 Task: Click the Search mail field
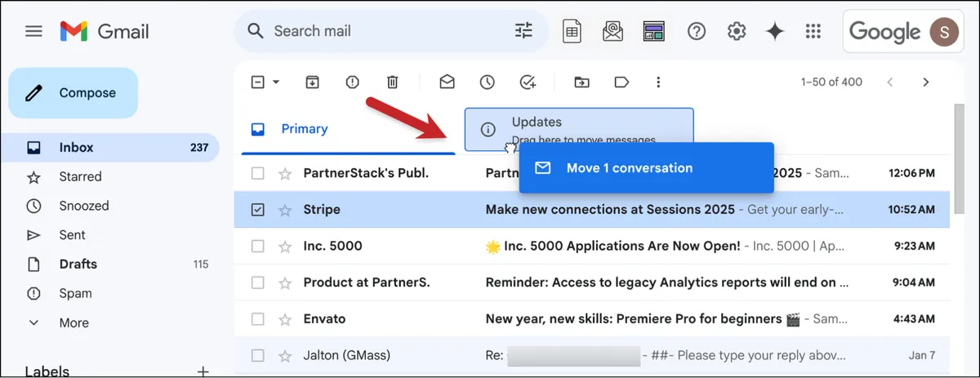click(392, 31)
